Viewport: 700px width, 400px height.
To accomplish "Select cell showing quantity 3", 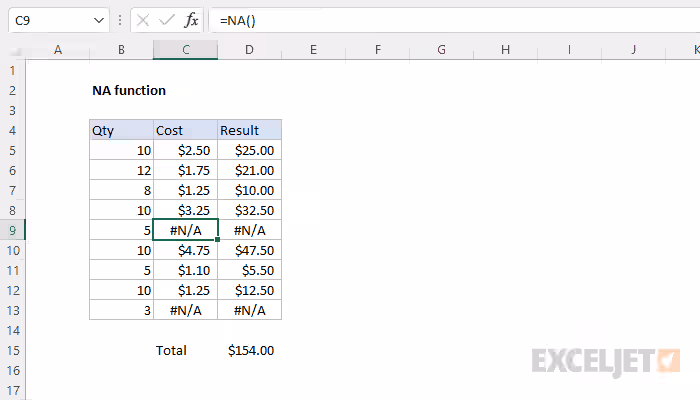I will [x=121, y=310].
